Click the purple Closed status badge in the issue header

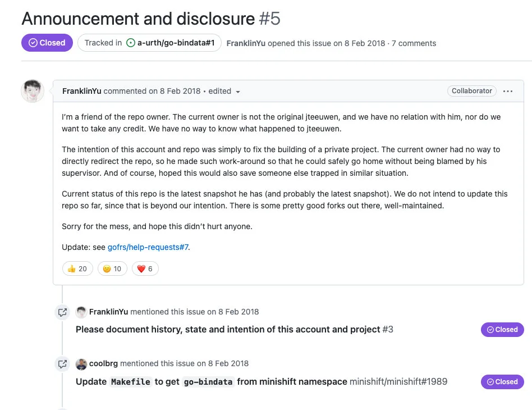(47, 43)
